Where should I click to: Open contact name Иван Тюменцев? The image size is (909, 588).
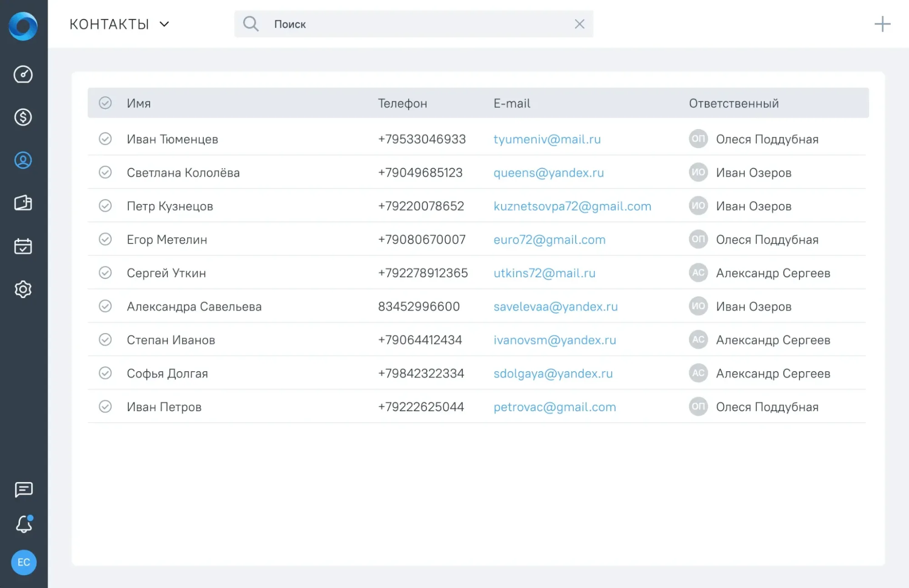tap(172, 139)
